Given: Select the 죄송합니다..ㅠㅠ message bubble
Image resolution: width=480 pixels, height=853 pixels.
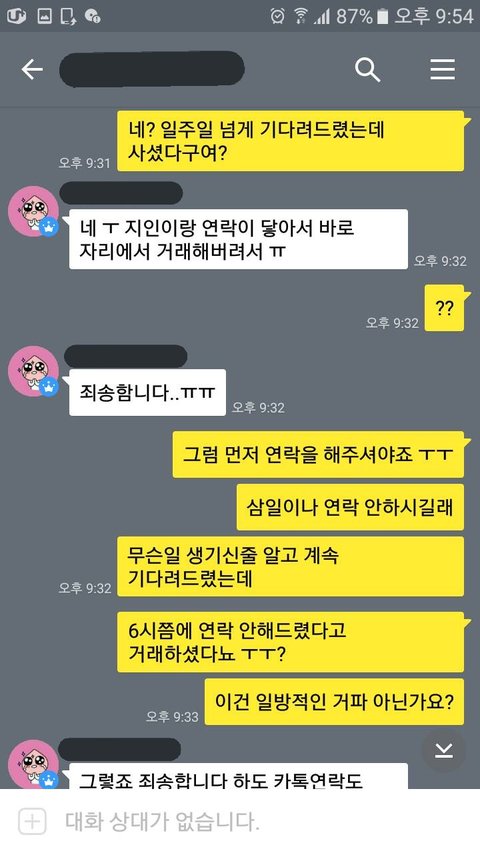Looking at the screenshot, I should pos(147,392).
